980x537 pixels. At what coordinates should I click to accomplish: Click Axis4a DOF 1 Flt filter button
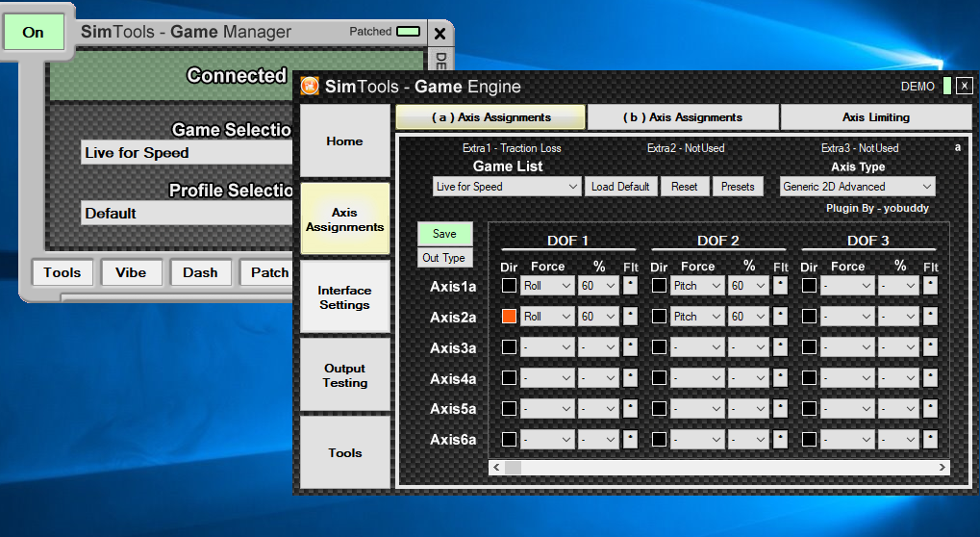[x=630, y=377]
